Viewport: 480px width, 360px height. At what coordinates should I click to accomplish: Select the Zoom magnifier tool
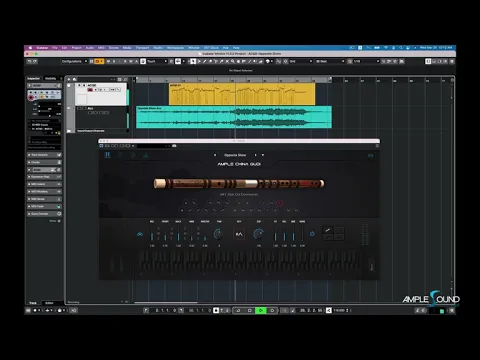click(233, 61)
